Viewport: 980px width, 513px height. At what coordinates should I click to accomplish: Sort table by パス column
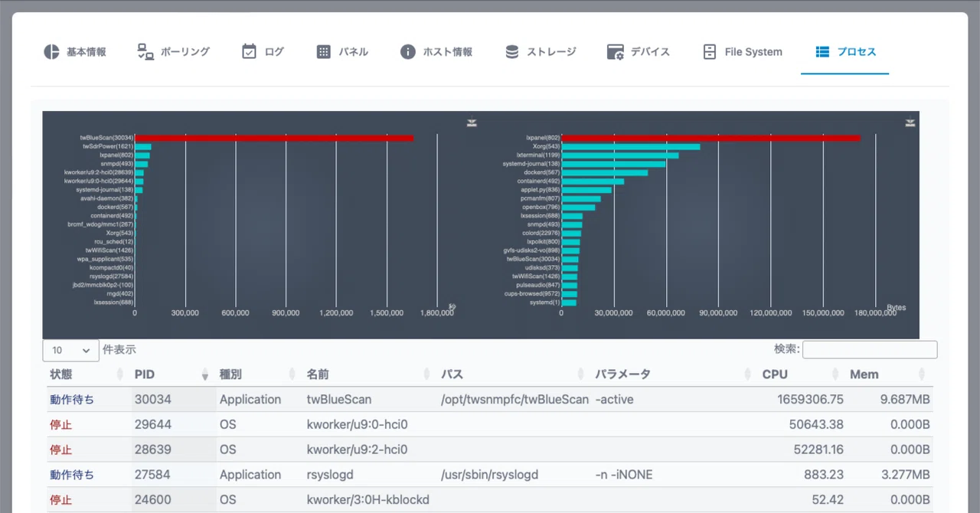pos(514,374)
